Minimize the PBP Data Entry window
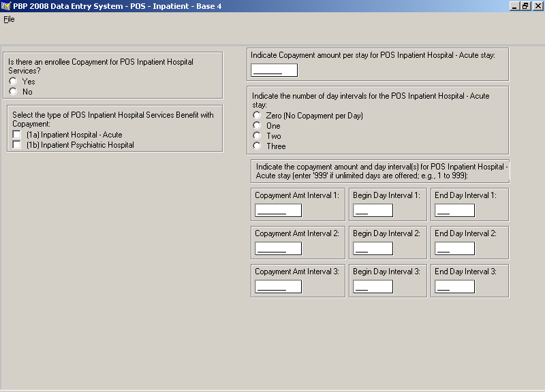 tap(514, 6)
